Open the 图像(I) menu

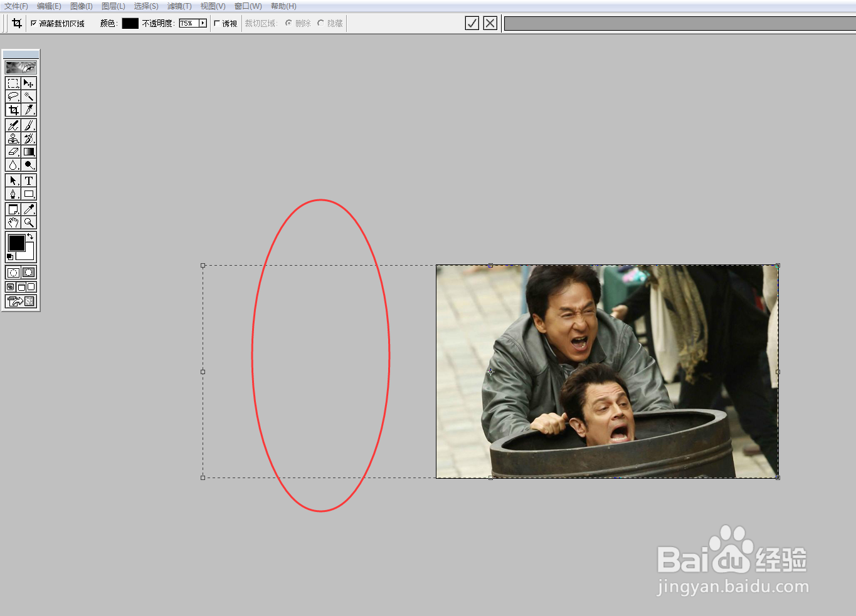(82, 6)
